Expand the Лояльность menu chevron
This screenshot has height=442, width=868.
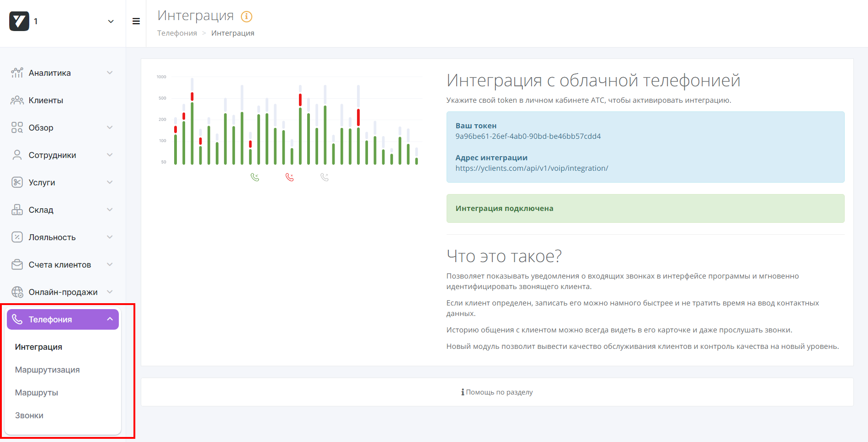(110, 237)
